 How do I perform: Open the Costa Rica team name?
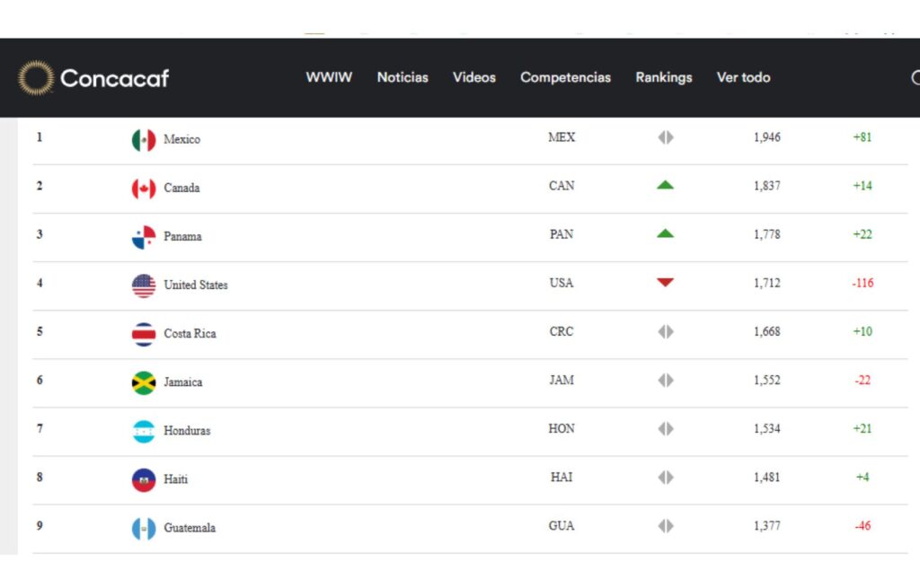point(190,334)
